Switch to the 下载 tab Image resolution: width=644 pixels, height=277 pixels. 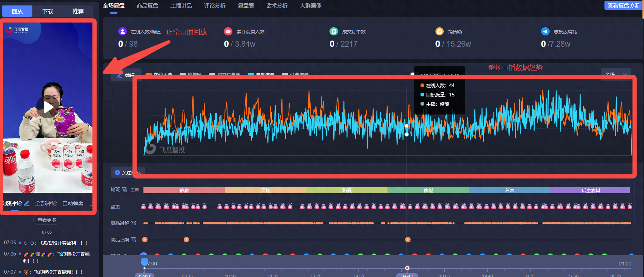[48, 11]
